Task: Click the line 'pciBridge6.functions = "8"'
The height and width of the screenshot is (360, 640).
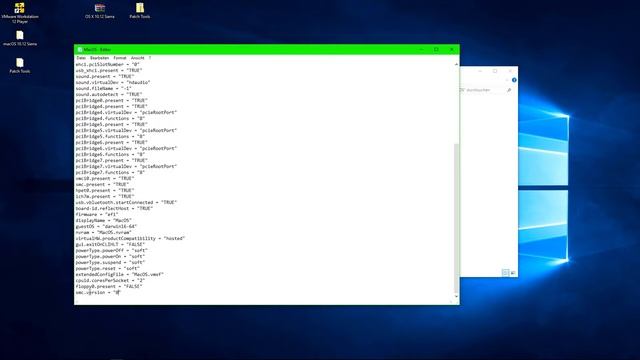Action: 110,155
